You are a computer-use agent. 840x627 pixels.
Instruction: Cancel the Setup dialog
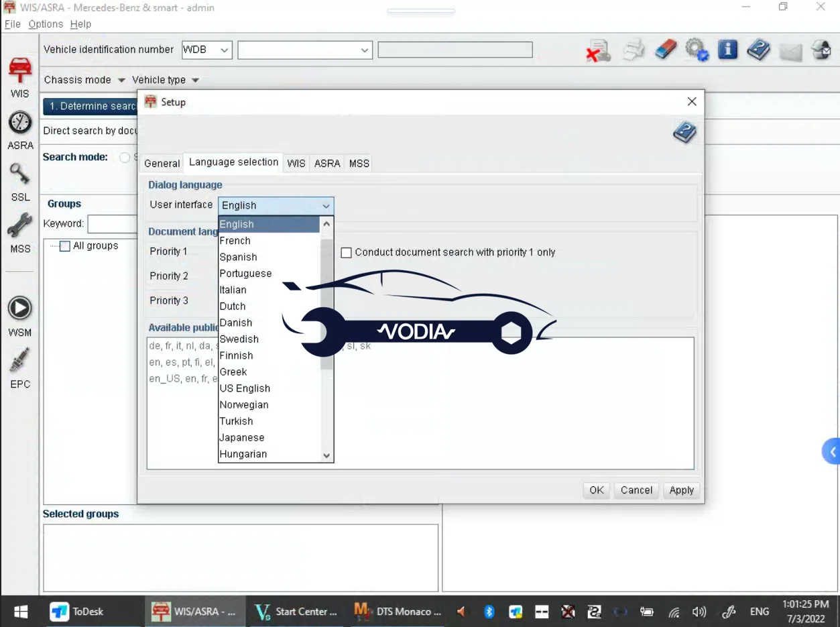click(636, 490)
